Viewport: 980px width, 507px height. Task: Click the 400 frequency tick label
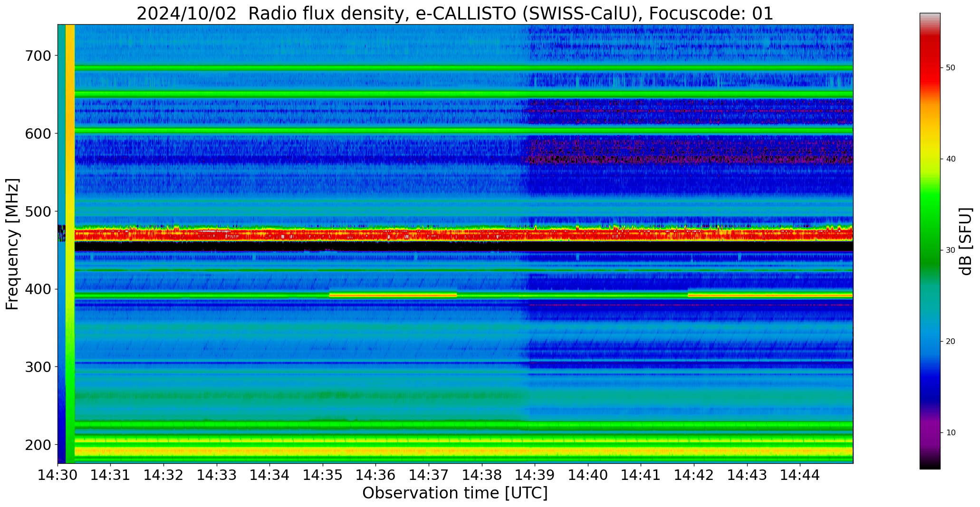tap(37, 289)
